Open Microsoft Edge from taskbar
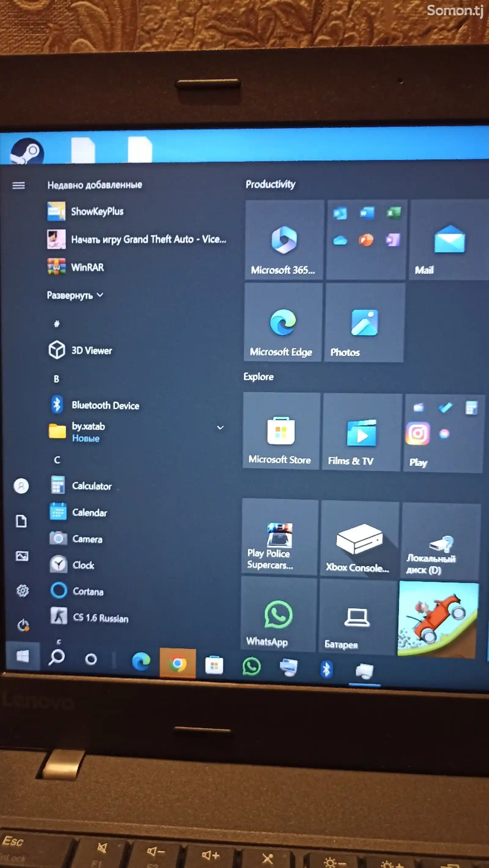This screenshot has width=489, height=868. click(x=141, y=662)
